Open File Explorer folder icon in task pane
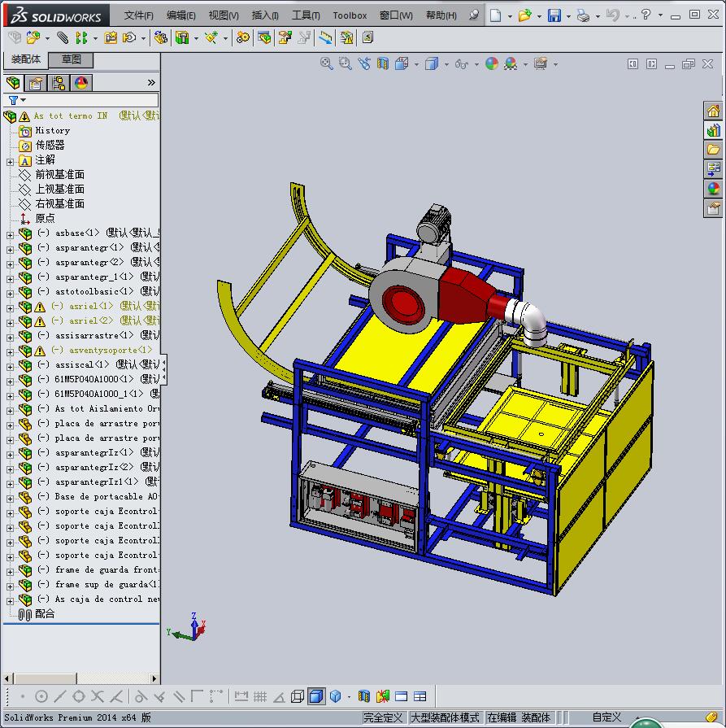 tap(712, 150)
